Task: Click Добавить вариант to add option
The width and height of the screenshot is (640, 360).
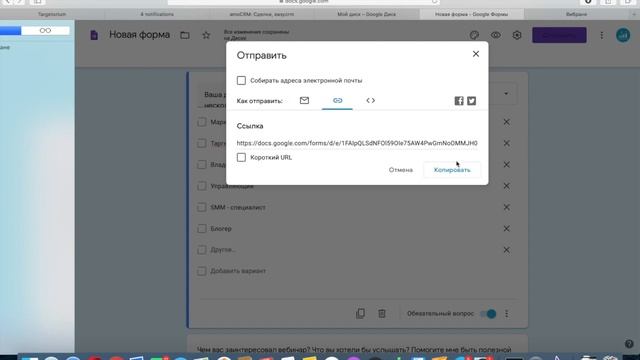Action: [x=238, y=271]
